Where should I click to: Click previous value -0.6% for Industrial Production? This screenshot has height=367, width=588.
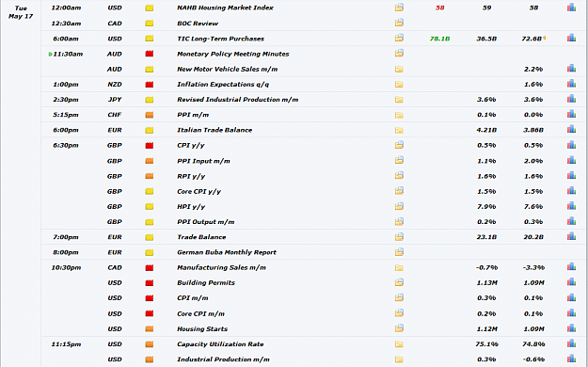pos(533,359)
